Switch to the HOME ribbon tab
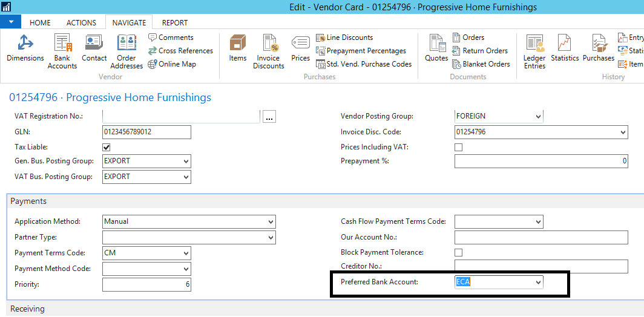 [x=40, y=22]
